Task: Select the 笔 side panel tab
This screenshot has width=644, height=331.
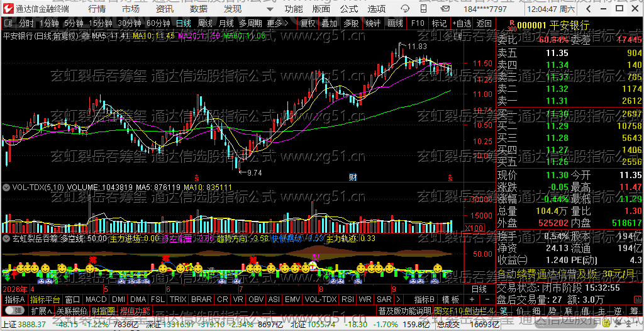Action: pyautogui.click(x=504, y=310)
